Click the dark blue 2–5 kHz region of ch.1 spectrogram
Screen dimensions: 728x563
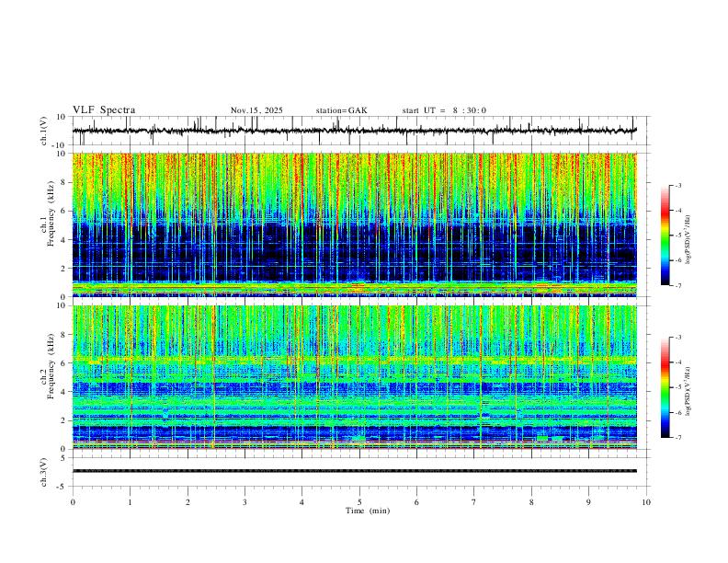[x=354, y=251]
